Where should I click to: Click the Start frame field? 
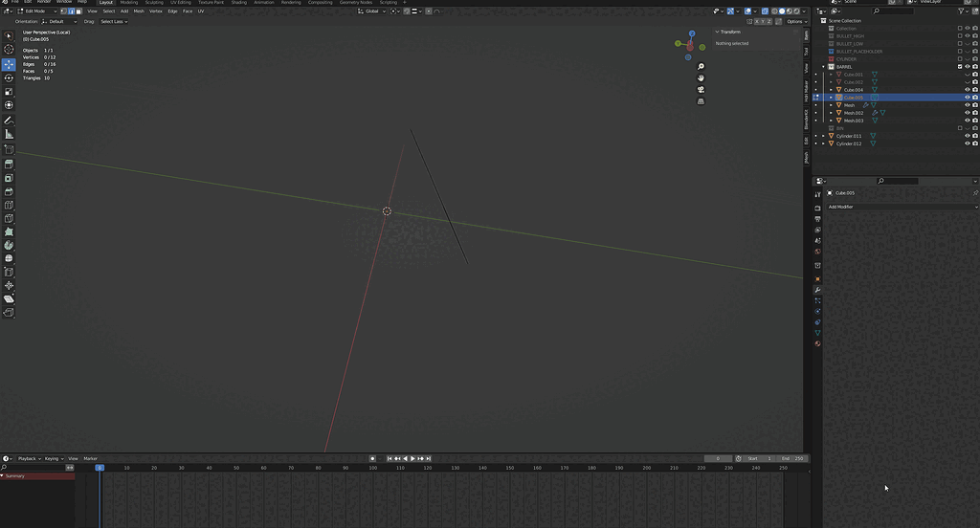[x=760, y=458]
